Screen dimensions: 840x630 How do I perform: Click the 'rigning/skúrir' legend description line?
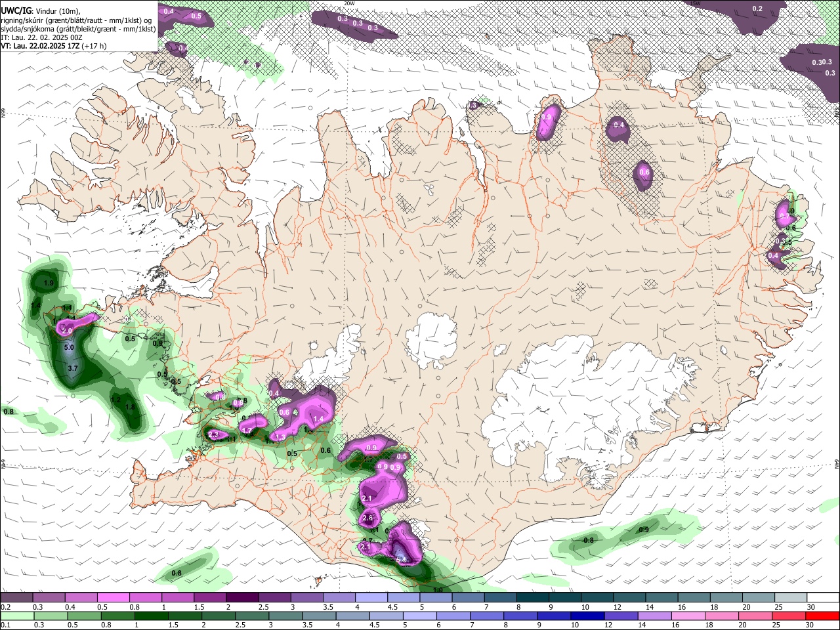77,20
